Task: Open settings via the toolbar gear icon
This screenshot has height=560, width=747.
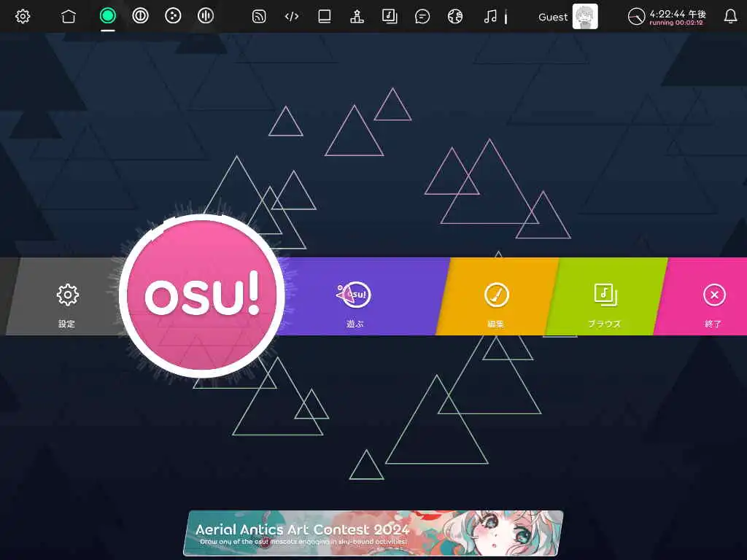Action: click(23, 16)
